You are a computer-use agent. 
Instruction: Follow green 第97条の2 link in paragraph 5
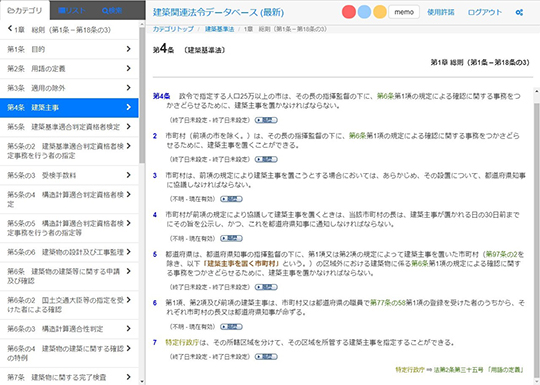(x=501, y=254)
